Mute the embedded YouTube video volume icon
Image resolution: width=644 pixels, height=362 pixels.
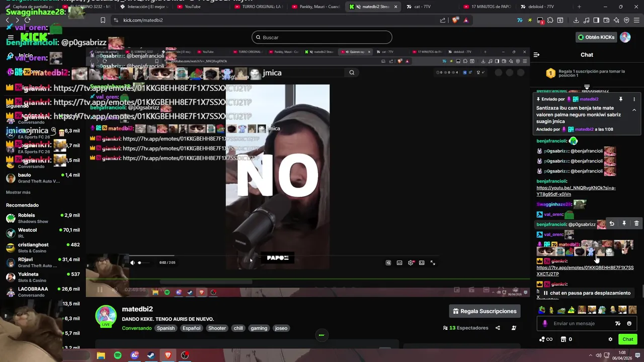(x=132, y=262)
